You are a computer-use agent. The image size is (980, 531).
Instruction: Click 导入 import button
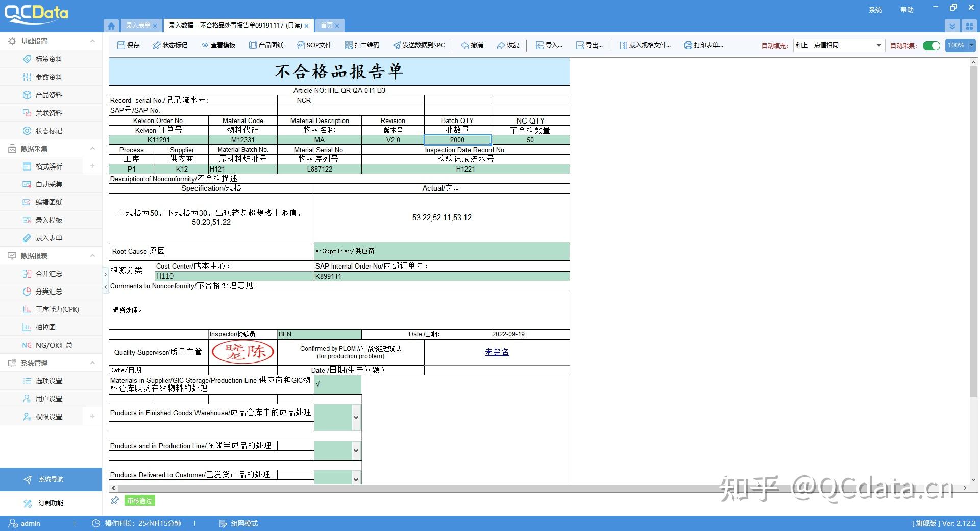(x=549, y=45)
